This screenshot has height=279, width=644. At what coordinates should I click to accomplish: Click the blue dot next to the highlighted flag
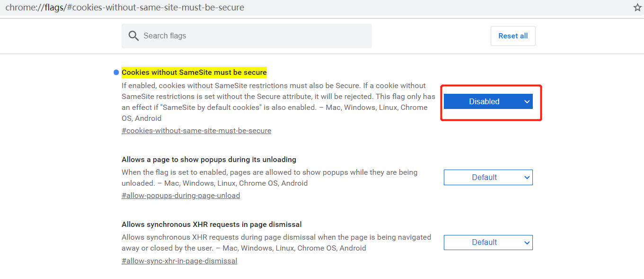116,72
